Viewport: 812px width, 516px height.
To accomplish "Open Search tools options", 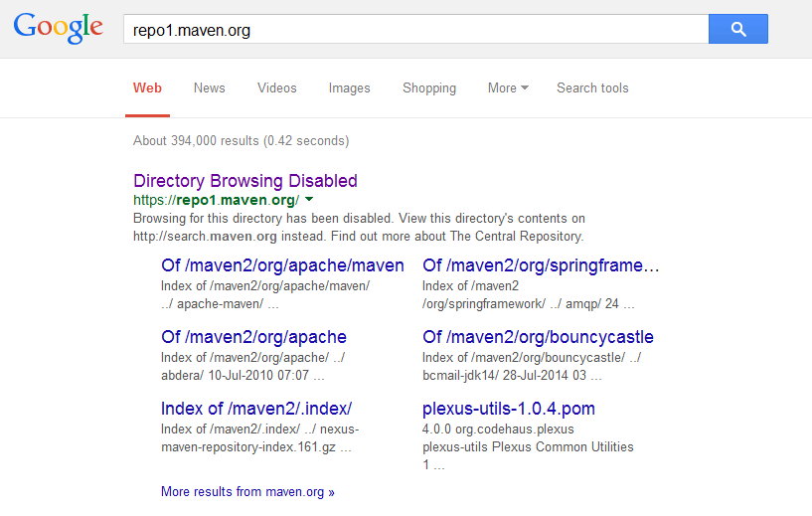I will click(x=592, y=88).
